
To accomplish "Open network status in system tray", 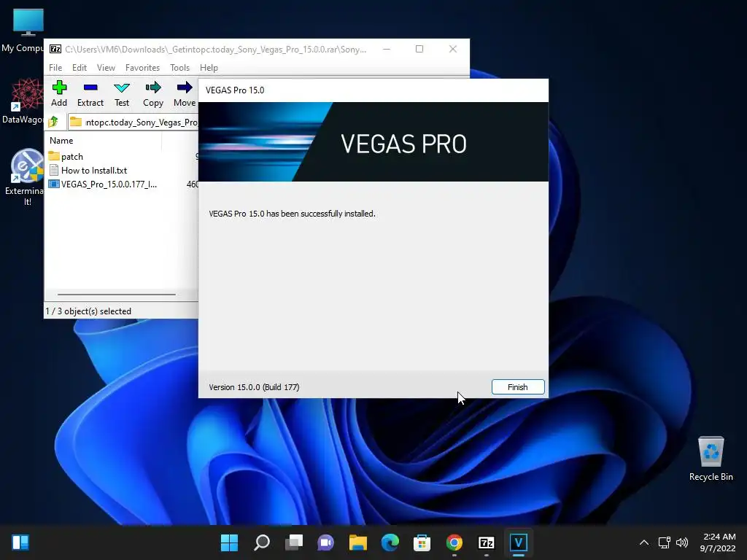I will (664, 542).
